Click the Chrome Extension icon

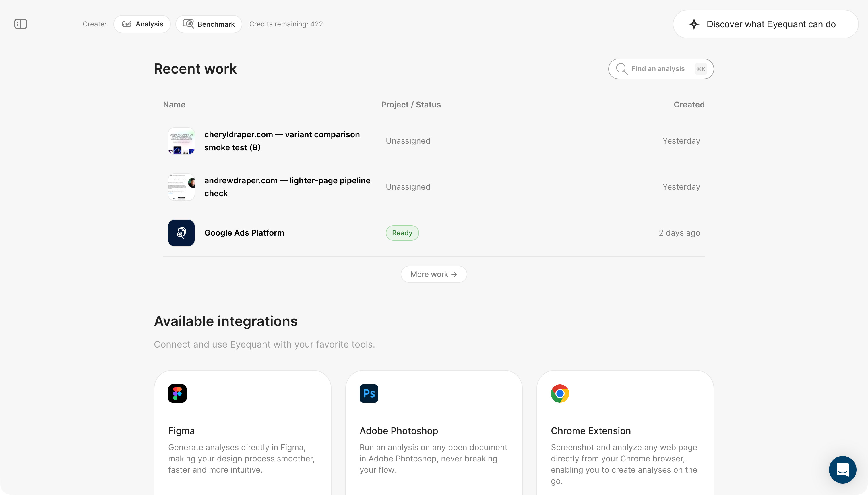(x=560, y=394)
